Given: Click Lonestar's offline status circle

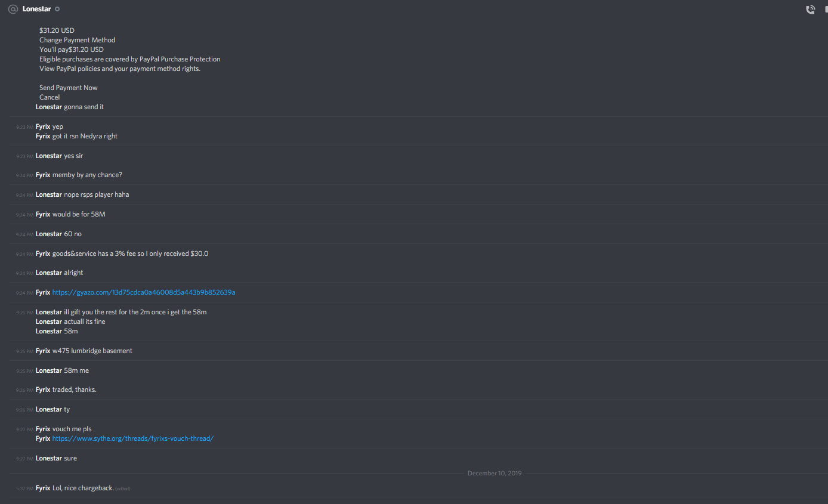Looking at the screenshot, I should (x=57, y=9).
